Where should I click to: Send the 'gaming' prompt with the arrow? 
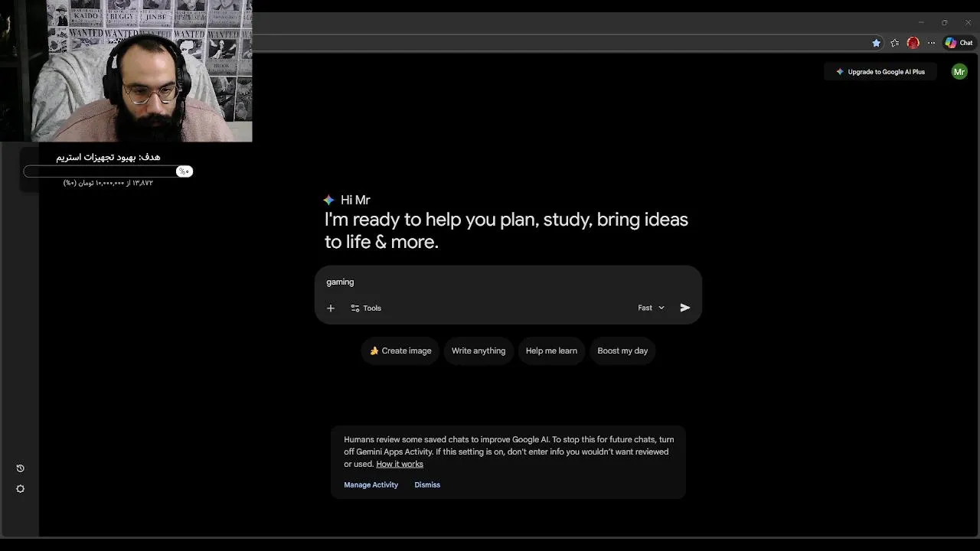685,308
